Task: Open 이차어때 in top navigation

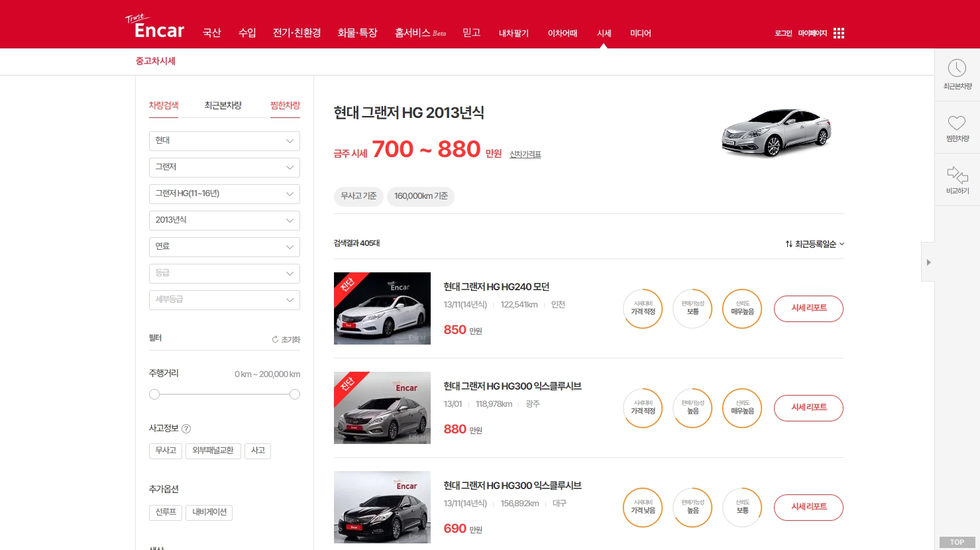Action: [563, 33]
